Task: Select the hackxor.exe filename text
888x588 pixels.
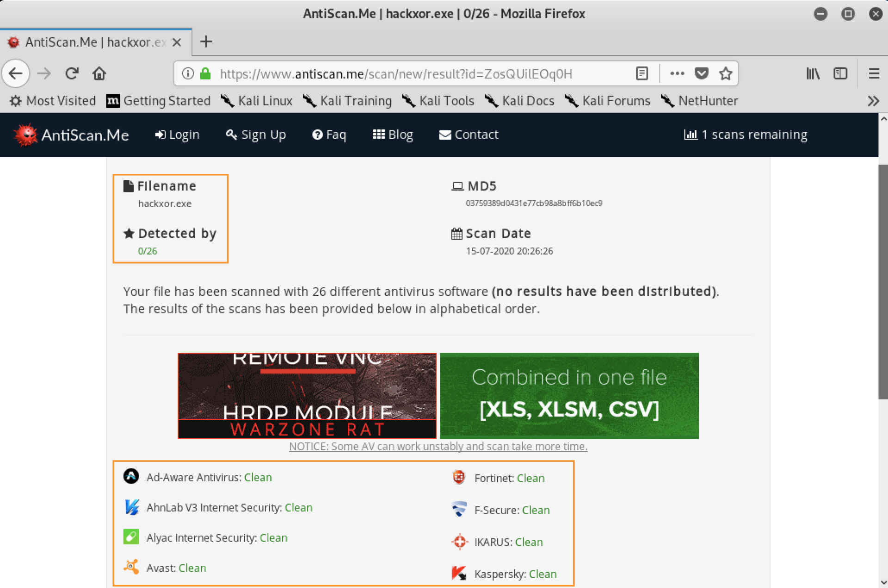Action: point(165,204)
